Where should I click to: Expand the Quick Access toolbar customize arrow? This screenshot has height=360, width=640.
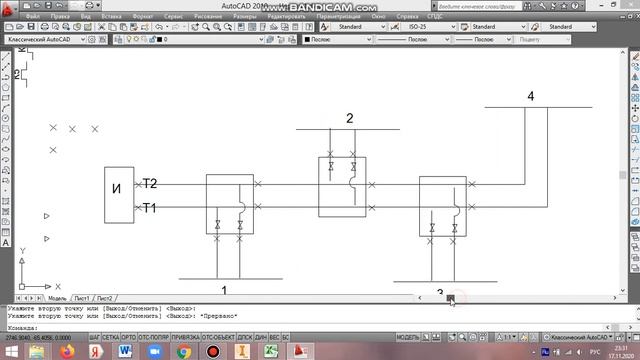click(x=98, y=6)
